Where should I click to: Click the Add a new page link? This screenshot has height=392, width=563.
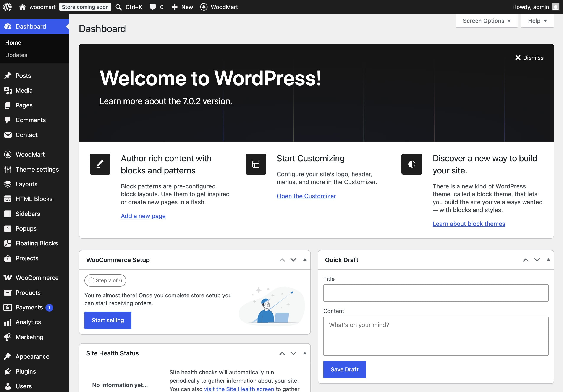click(143, 216)
